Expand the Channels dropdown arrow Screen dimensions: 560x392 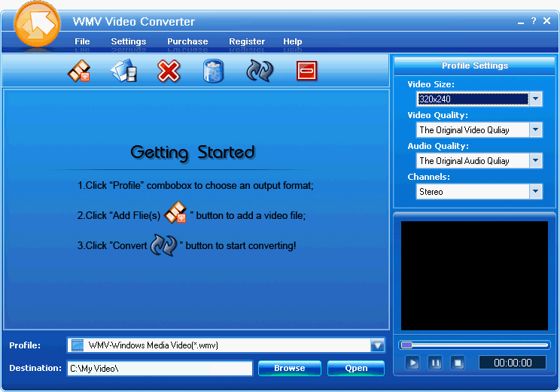click(x=536, y=191)
